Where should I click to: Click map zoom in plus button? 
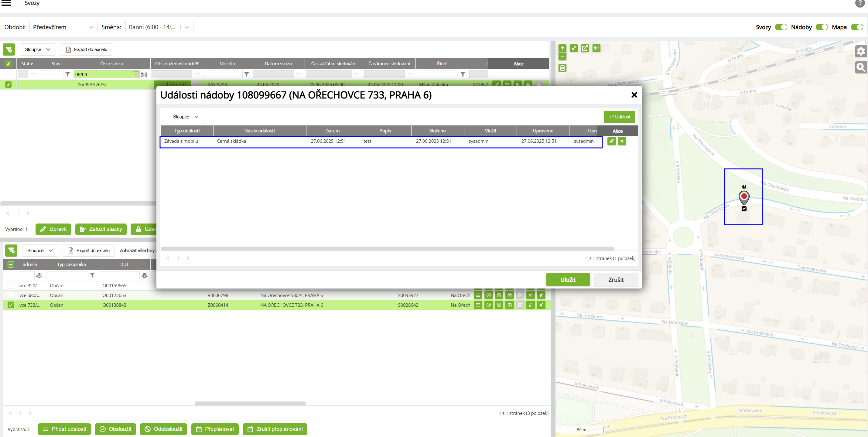tap(562, 48)
